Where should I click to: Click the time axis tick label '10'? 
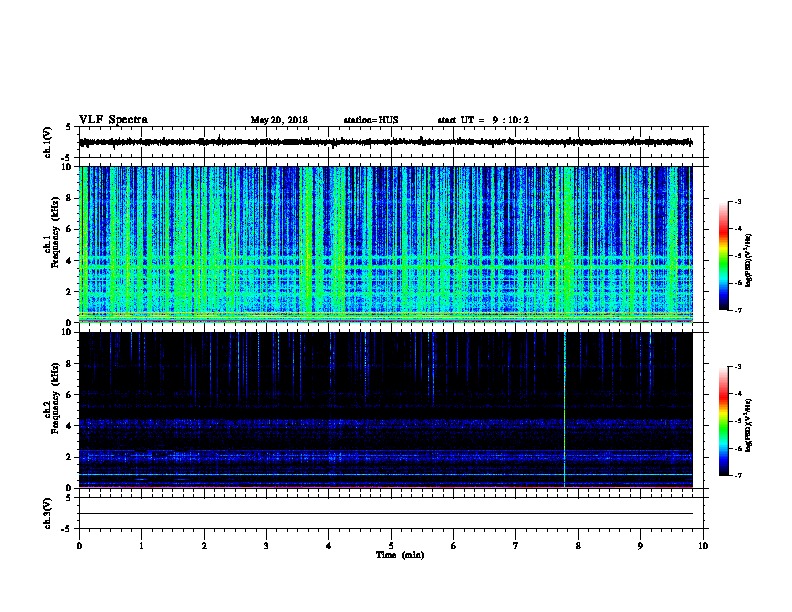703,546
